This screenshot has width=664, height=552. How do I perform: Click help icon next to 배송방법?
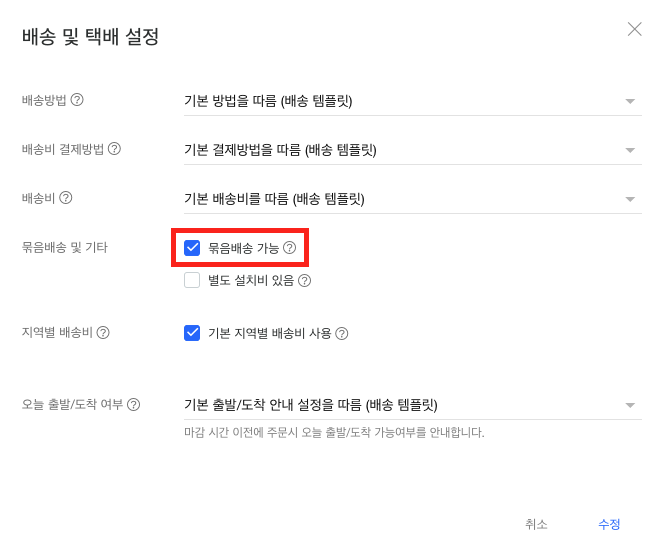[77, 100]
